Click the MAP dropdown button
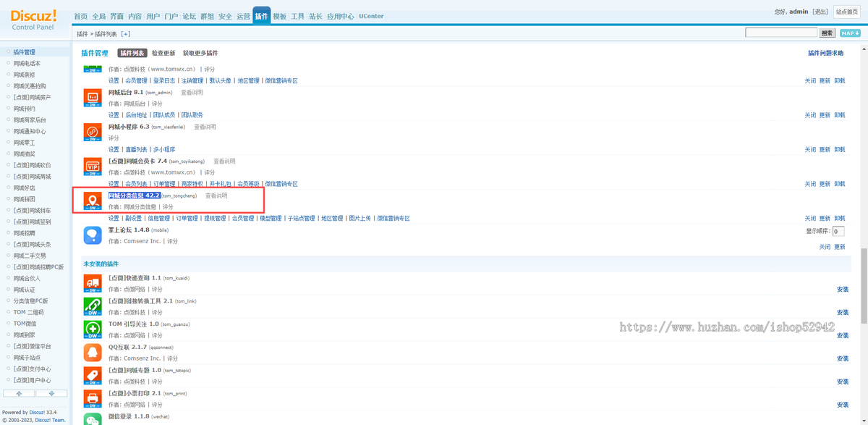868x425 pixels. tap(850, 33)
